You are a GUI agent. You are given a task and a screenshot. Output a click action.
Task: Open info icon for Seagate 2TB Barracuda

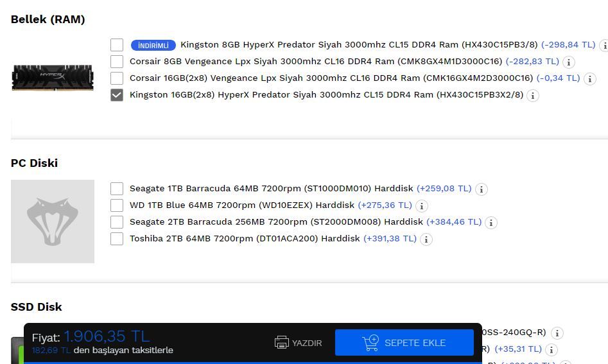click(491, 223)
